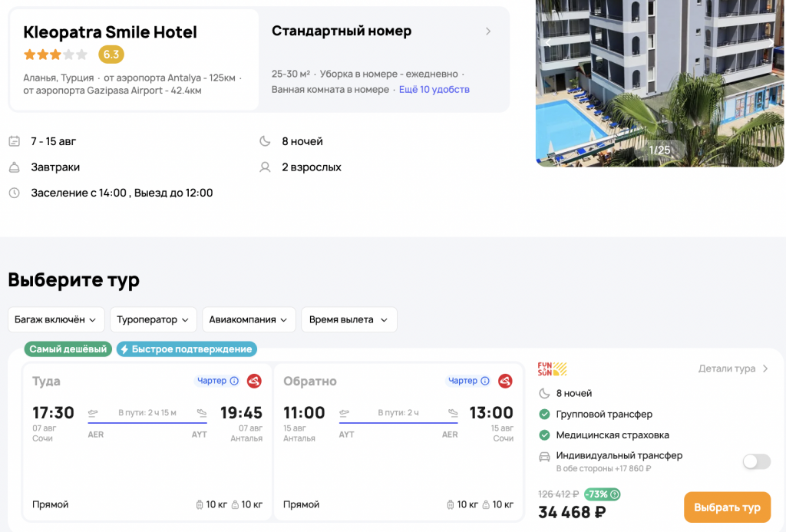Open the Время вылета filter dropdown

349,320
